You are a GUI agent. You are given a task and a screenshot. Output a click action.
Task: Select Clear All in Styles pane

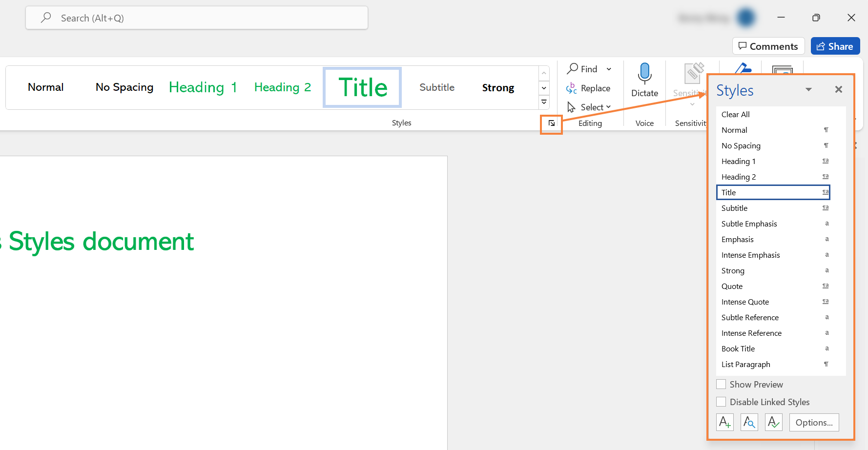pos(773,114)
